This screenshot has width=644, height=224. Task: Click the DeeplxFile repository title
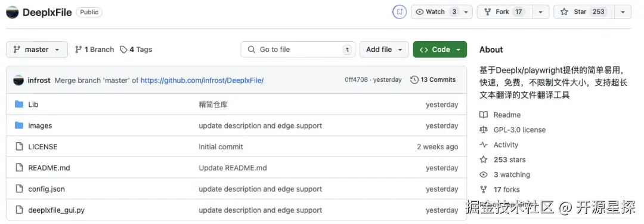pyautogui.click(x=47, y=13)
